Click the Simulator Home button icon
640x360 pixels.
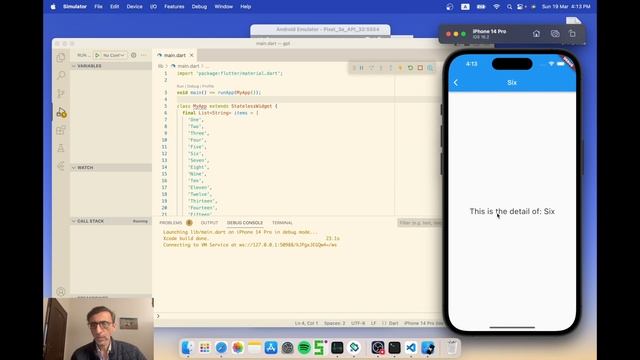(x=536, y=34)
